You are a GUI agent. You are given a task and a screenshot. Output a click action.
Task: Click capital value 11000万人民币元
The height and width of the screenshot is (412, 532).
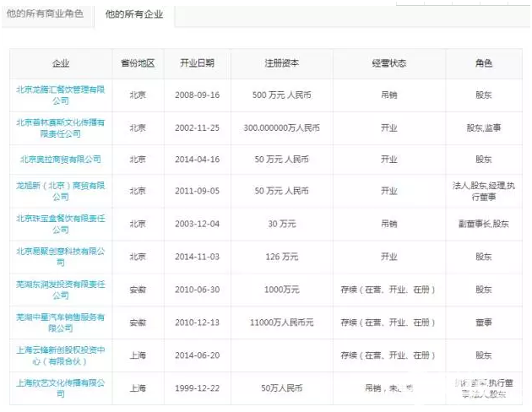coord(281,323)
